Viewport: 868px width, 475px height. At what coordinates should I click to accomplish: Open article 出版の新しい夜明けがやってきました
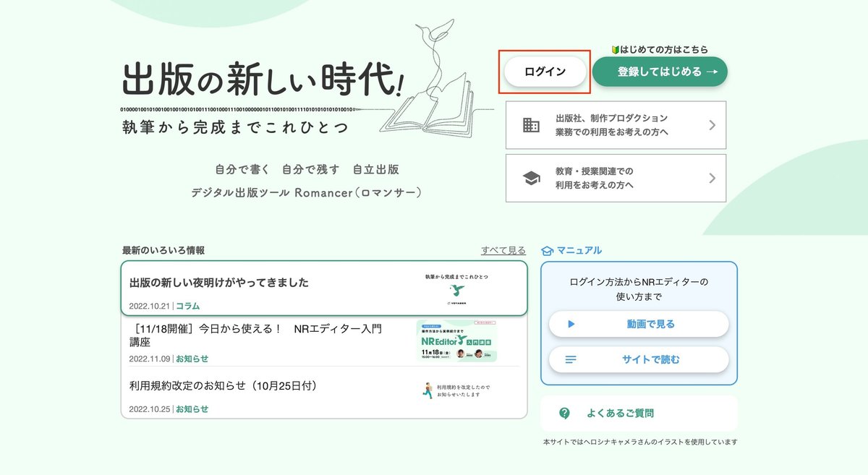pyautogui.click(x=324, y=288)
